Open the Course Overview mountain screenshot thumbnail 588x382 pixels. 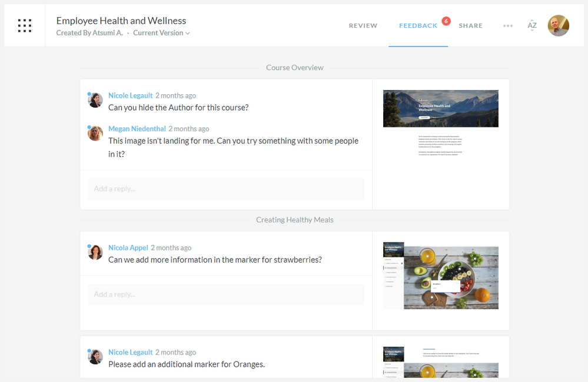(441, 124)
